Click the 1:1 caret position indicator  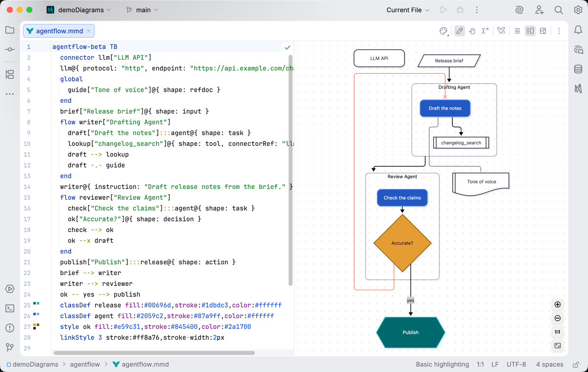pyautogui.click(x=480, y=364)
